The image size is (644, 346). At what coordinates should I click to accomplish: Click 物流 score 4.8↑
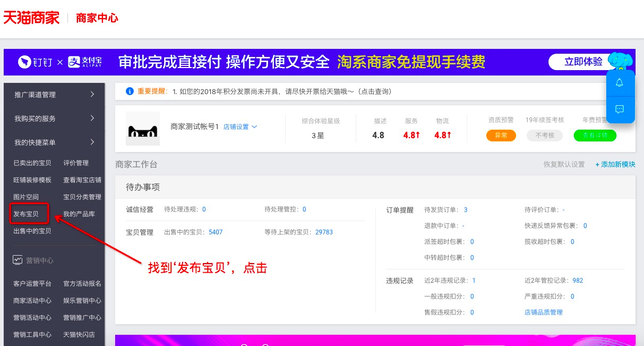coord(443,135)
